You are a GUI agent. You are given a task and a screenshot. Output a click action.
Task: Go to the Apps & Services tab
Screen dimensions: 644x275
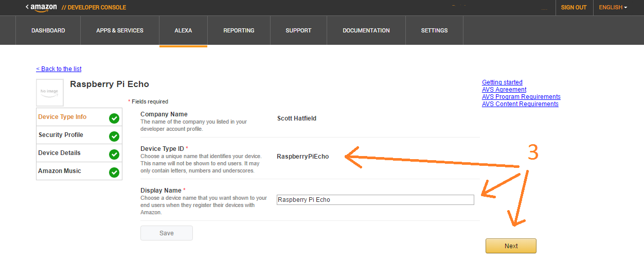pos(120,30)
